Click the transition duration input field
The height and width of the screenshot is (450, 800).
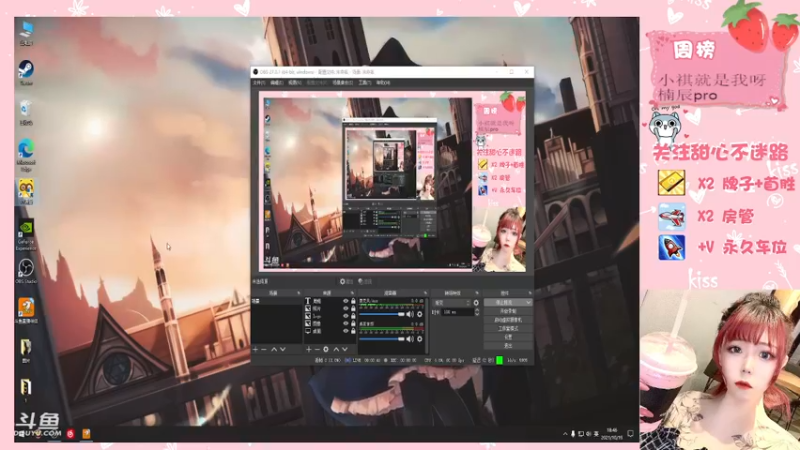(458, 312)
